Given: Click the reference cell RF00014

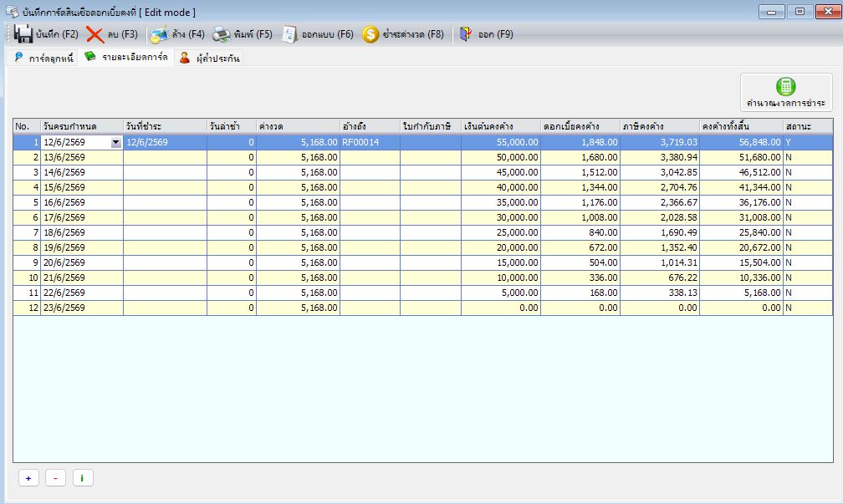Looking at the screenshot, I should (370, 142).
